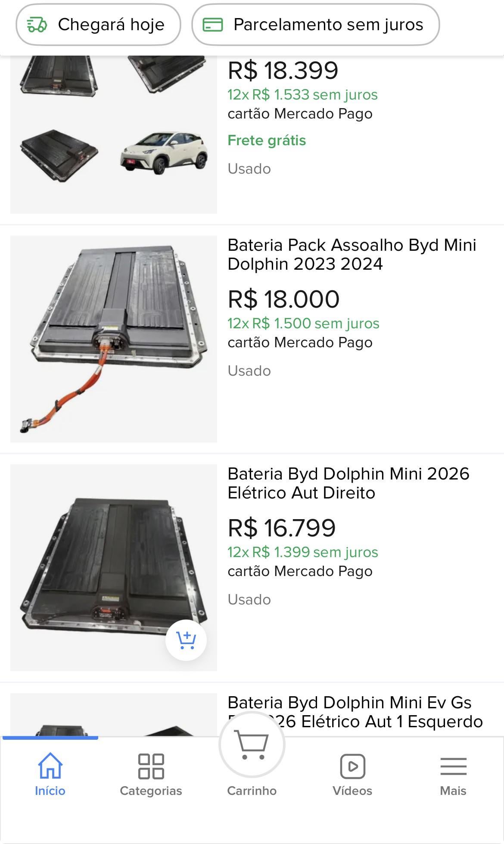
Task: View battery pack with orange cable photo
Action: pyautogui.click(x=114, y=339)
